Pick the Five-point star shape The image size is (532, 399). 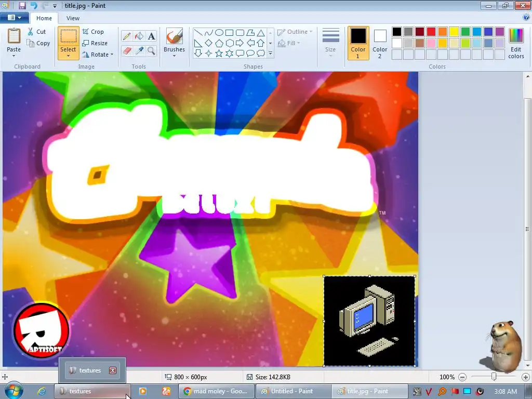click(219, 54)
